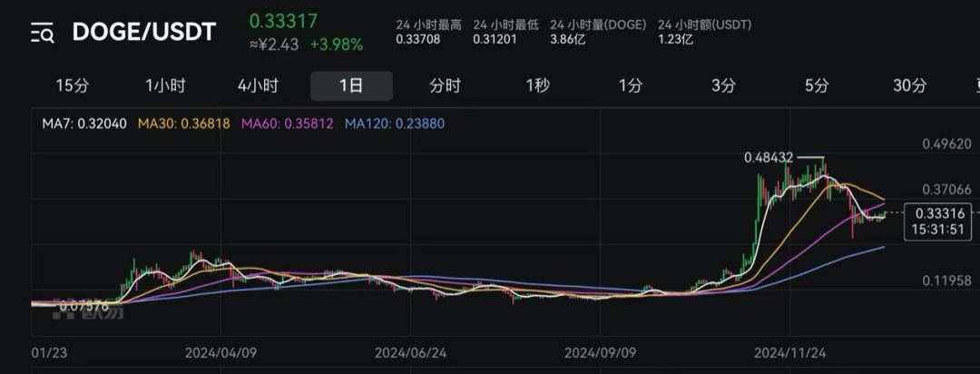Click the 0.11958 price axis label
Viewport: 980px width, 374px height.
946,280
